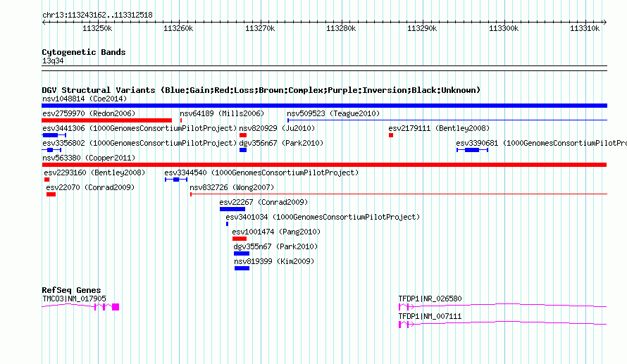Click the 113250k ruler position

[x=97, y=28]
